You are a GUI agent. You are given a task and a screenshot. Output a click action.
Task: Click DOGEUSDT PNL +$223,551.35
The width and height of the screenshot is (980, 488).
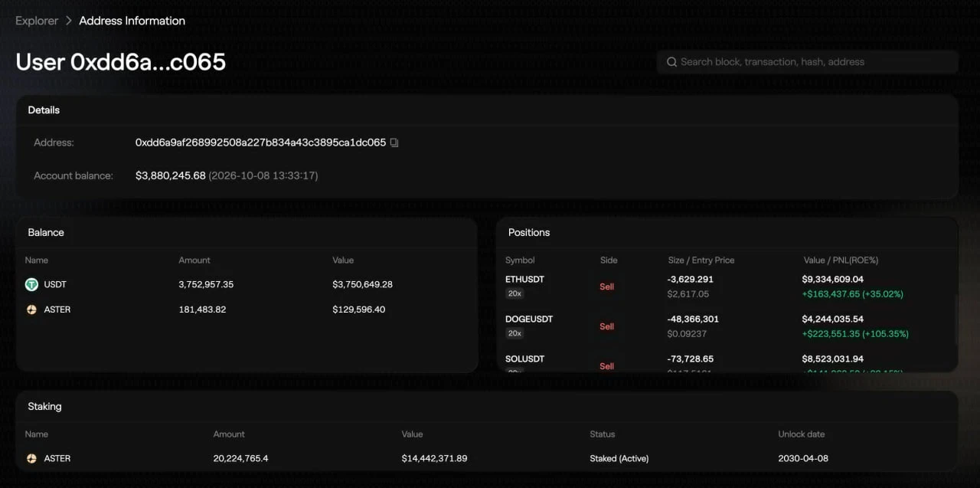click(831, 333)
